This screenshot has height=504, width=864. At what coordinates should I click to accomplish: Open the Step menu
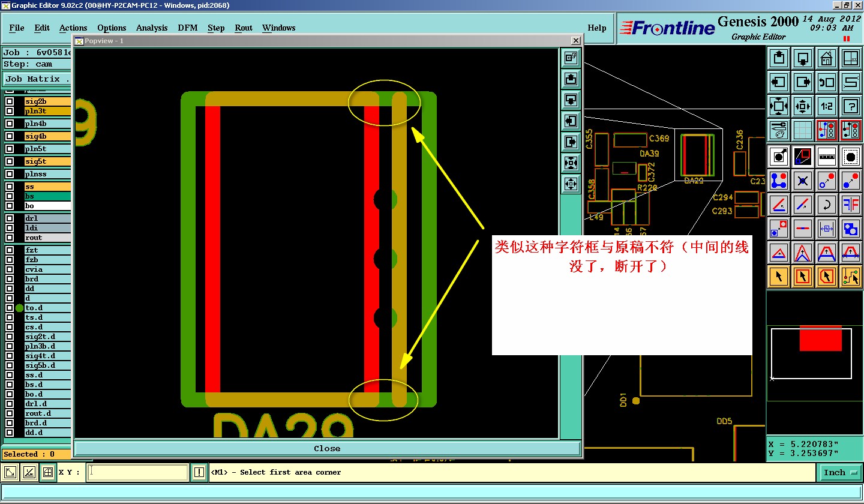coord(216,28)
